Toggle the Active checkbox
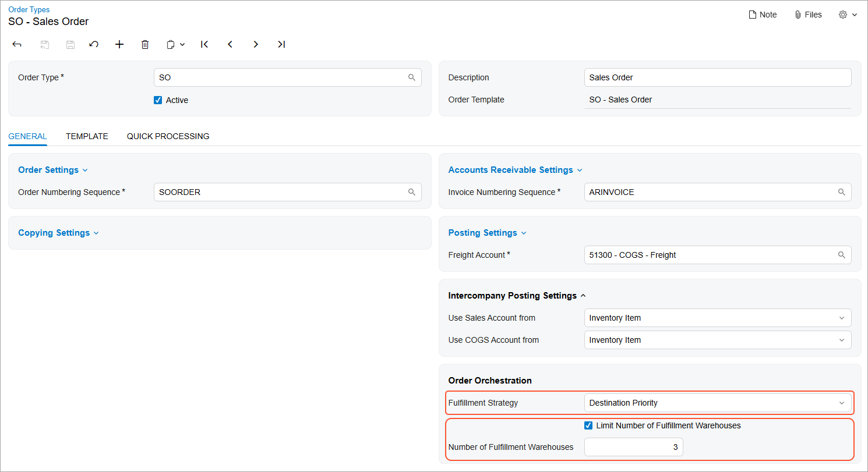This screenshot has width=868, height=472. pyautogui.click(x=158, y=100)
